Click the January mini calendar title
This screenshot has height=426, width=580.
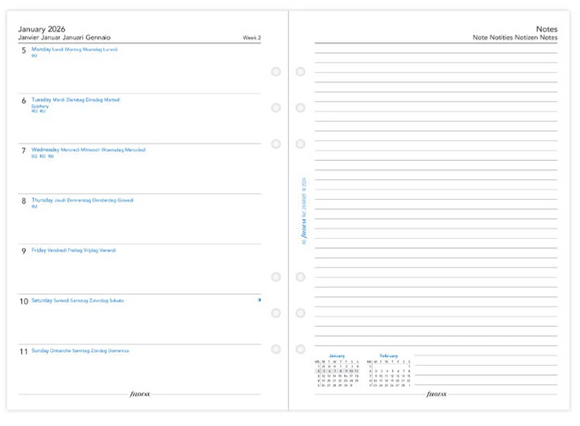click(x=337, y=356)
